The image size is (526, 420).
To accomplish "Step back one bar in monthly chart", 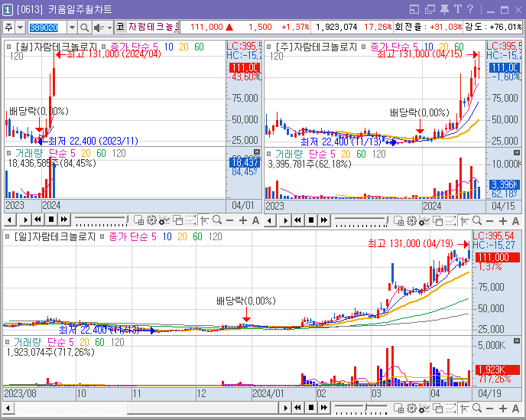I will (x=10, y=220).
